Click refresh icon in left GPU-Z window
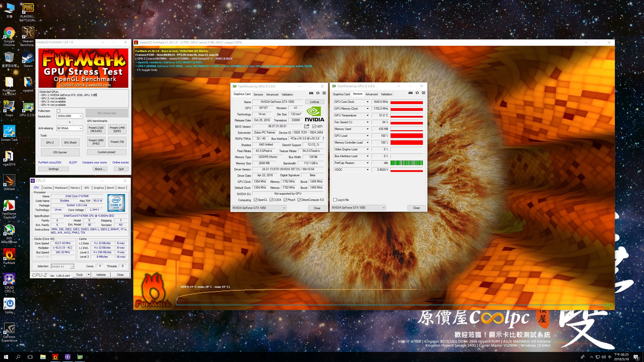644x362 pixels. [x=318, y=93]
